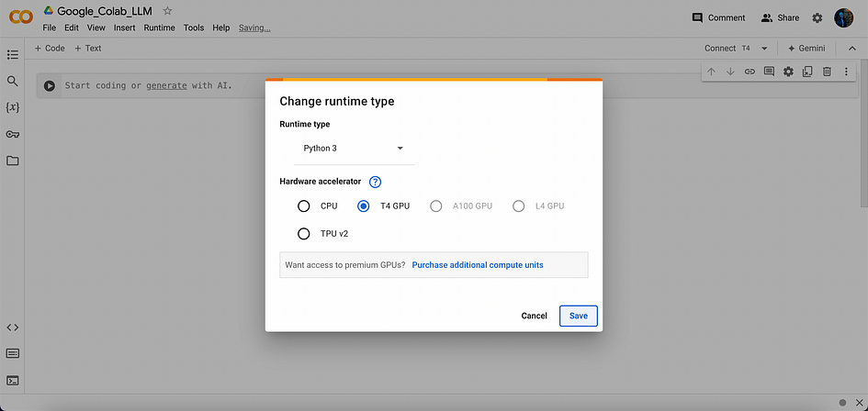Open the Find and replace search icon

(12, 82)
